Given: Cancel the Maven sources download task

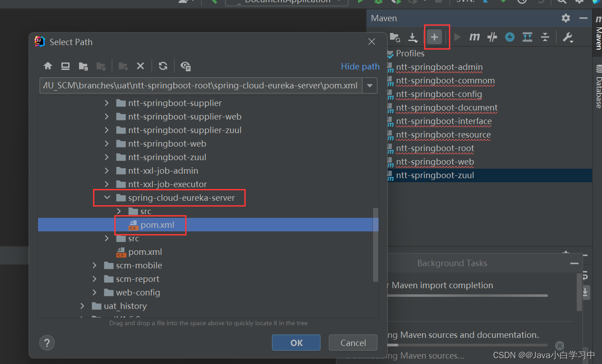Looking at the screenshot, I should 560,346.
